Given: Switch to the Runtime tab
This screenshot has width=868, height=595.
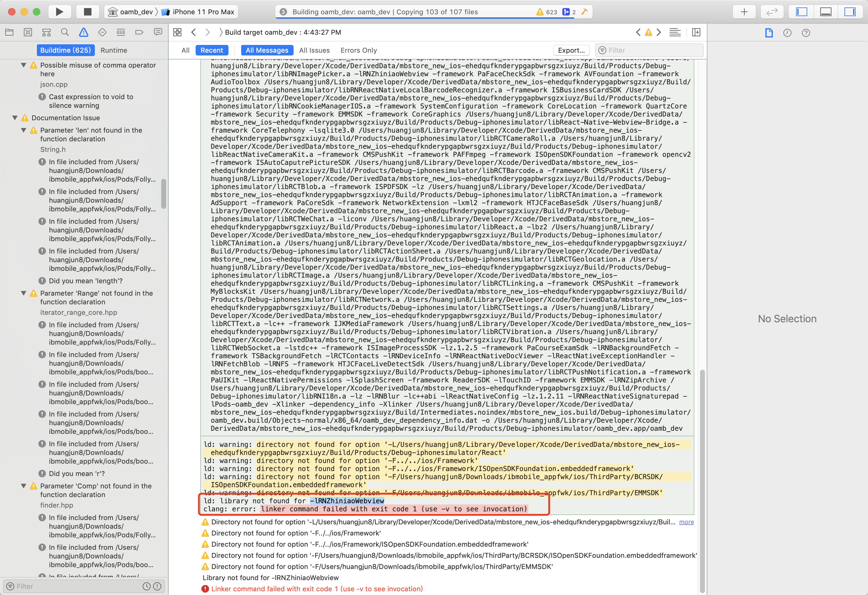Looking at the screenshot, I should [114, 50].
